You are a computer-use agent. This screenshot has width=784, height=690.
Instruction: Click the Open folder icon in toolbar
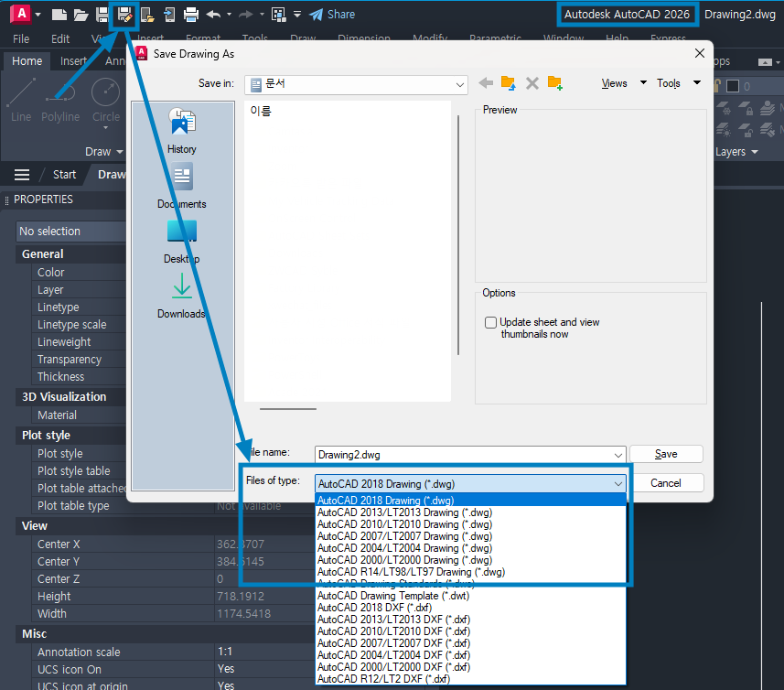[x=81, y=15]
